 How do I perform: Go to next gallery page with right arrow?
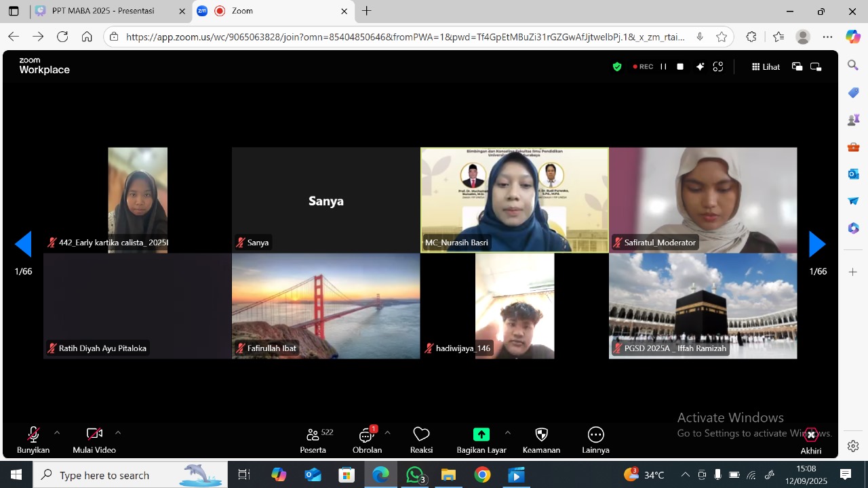pos(817,244)
